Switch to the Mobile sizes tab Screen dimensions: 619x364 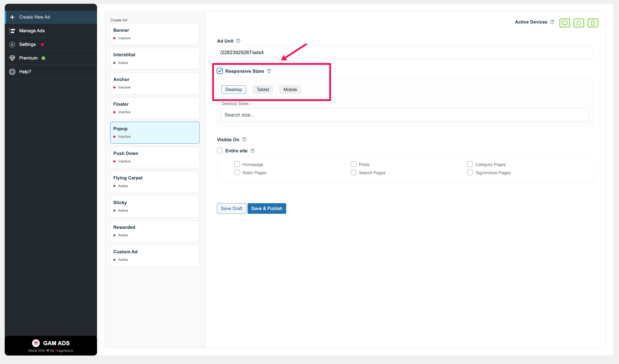290,90
